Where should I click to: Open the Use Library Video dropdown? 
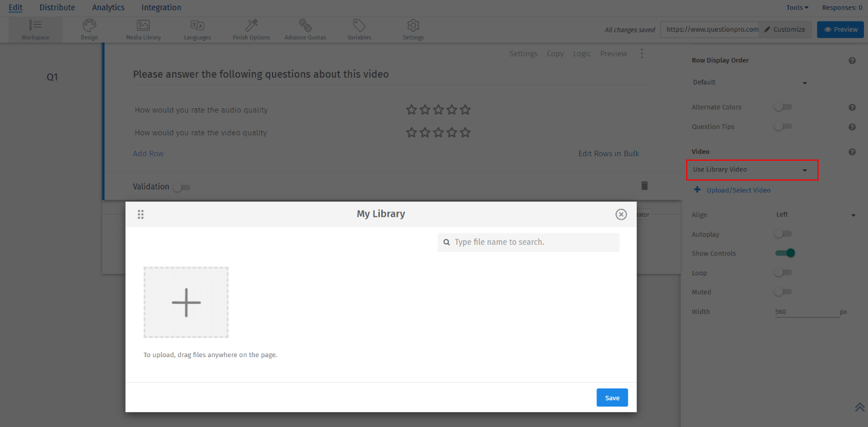click(752, 170)
